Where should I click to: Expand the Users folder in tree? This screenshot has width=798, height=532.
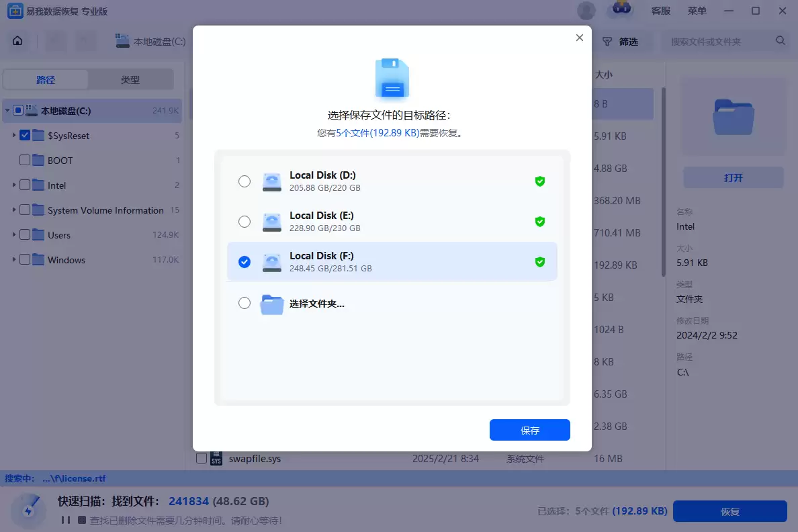point(14,235)
